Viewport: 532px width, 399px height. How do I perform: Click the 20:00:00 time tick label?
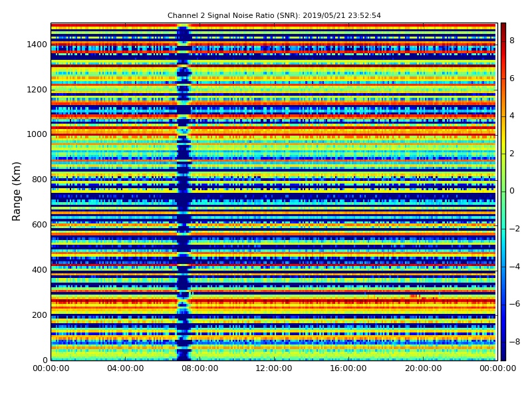(x=423, y=368)
